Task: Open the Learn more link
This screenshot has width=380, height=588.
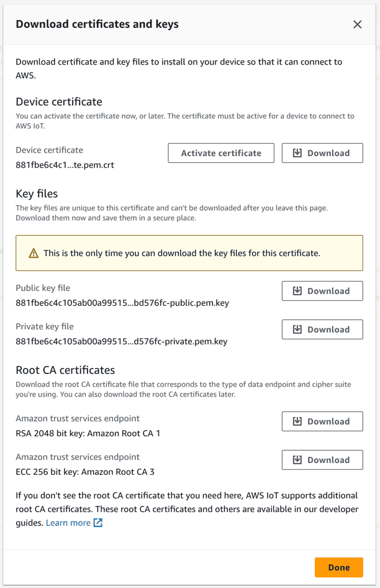Action: point(68,523)
